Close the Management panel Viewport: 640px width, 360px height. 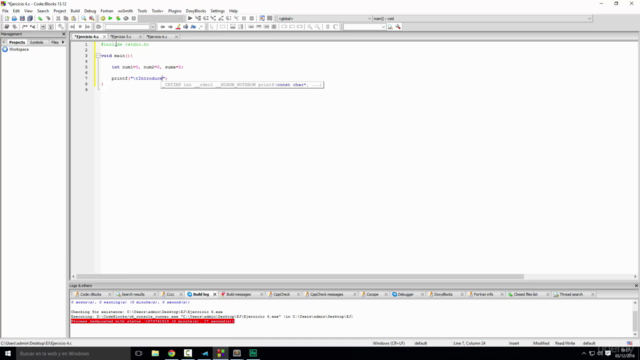point(64,34)
